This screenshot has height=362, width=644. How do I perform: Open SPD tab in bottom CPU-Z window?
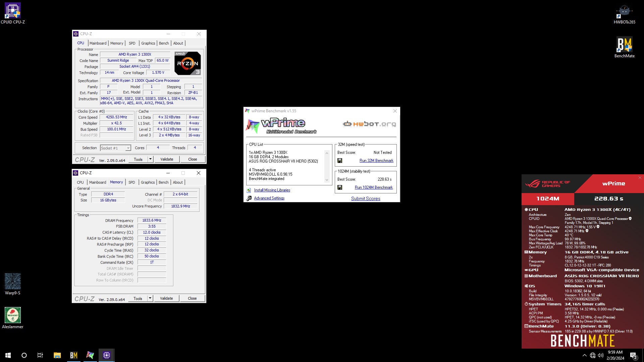point(132,182)
